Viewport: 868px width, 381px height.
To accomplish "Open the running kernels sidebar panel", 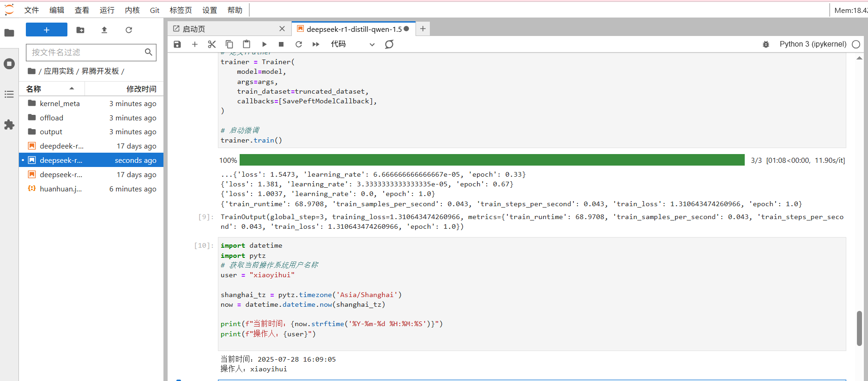I will pos(9,64).
